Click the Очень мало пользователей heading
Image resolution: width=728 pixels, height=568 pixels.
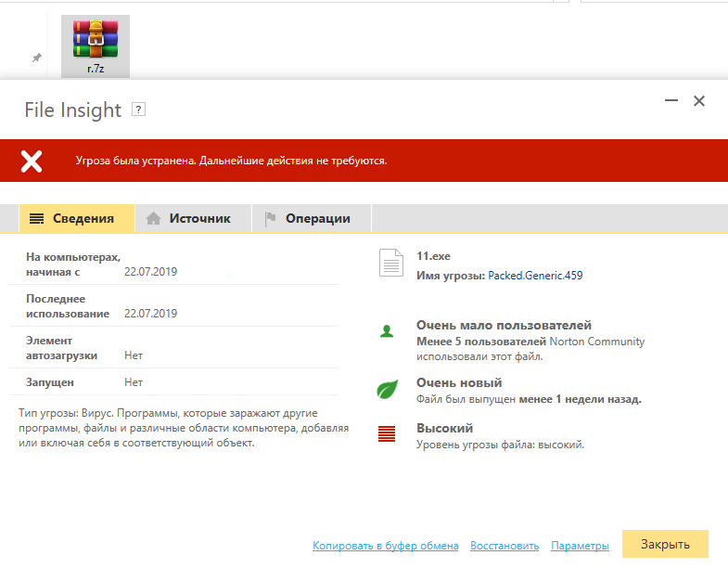pyautogui.click(x=504, y=325)
